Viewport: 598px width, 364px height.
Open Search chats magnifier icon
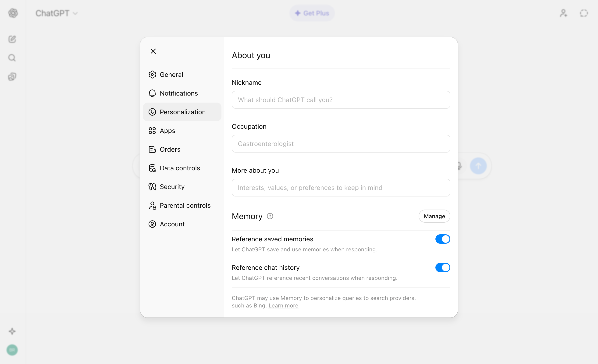12,58
